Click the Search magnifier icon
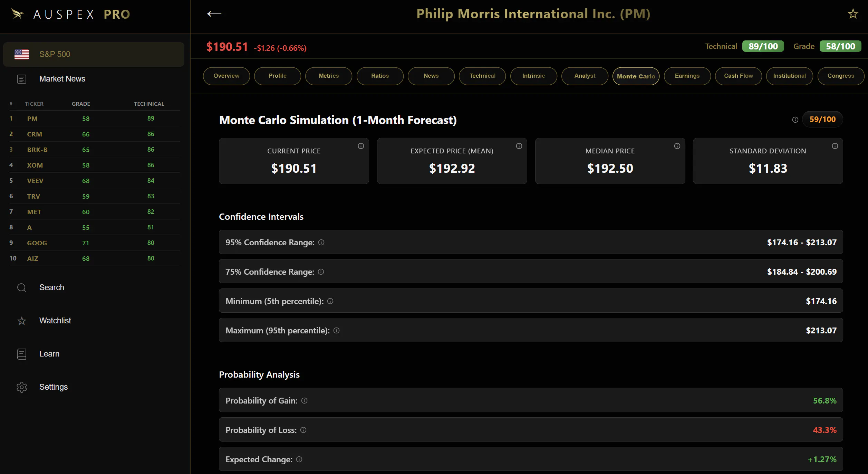The width and height of the screenshot is (868, 474). click(x=22, y=288)
